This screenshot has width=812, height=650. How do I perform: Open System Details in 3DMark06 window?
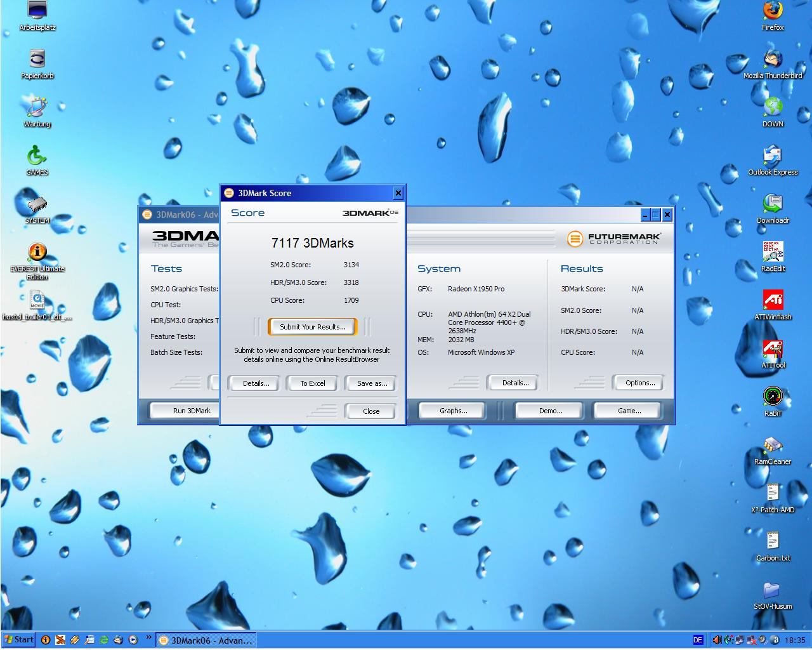[x=515, y=383]
